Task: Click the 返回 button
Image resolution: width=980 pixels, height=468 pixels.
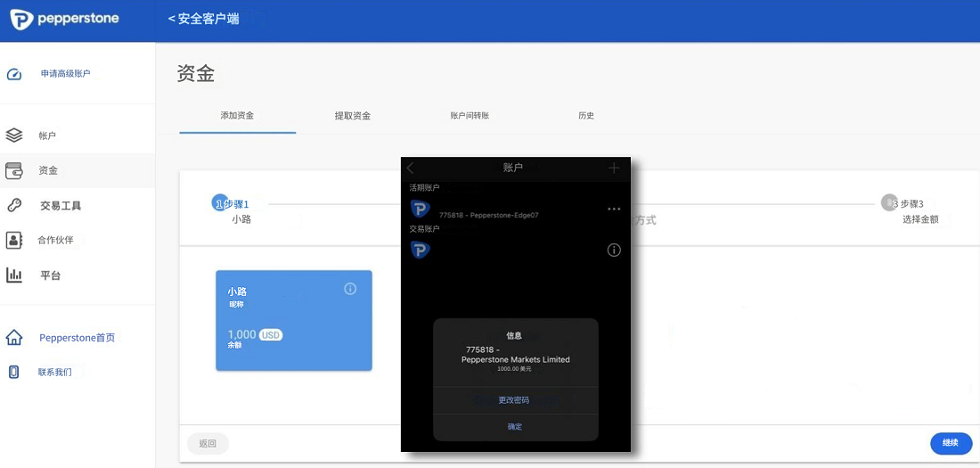Action: pos(208,444)
